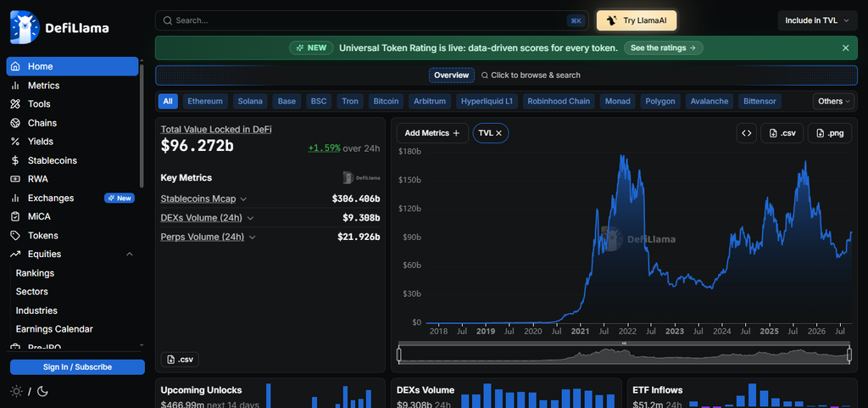Expand DEXs Volume (24h) details
This screenshot has width=868, height=408.
250,218
